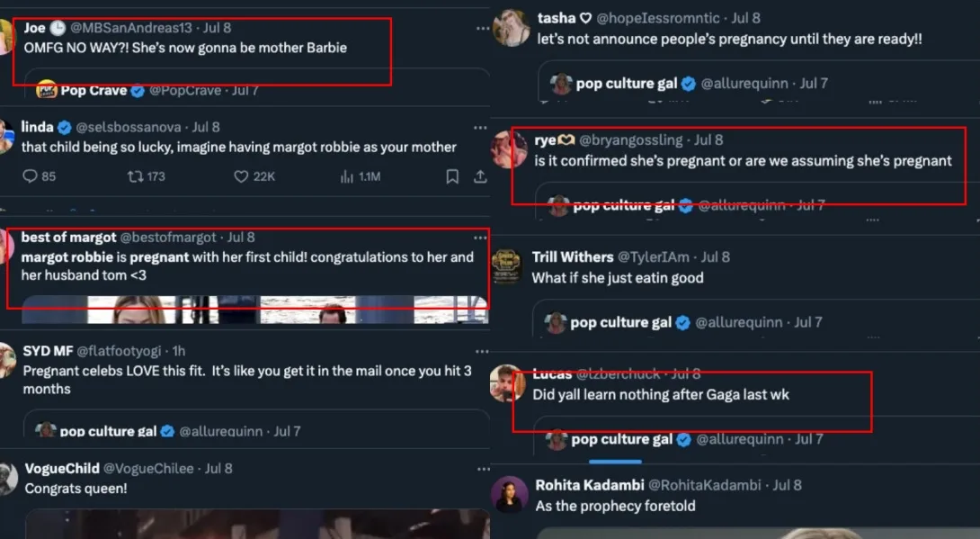View analytics of linda's tweet
Image resolution: width=980 pixels, height=539 pixels.
(347, 176)
